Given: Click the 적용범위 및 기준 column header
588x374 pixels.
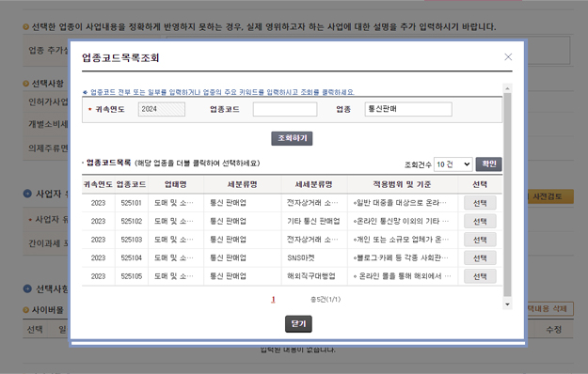Looking at the screenshot, I should 402,184.
